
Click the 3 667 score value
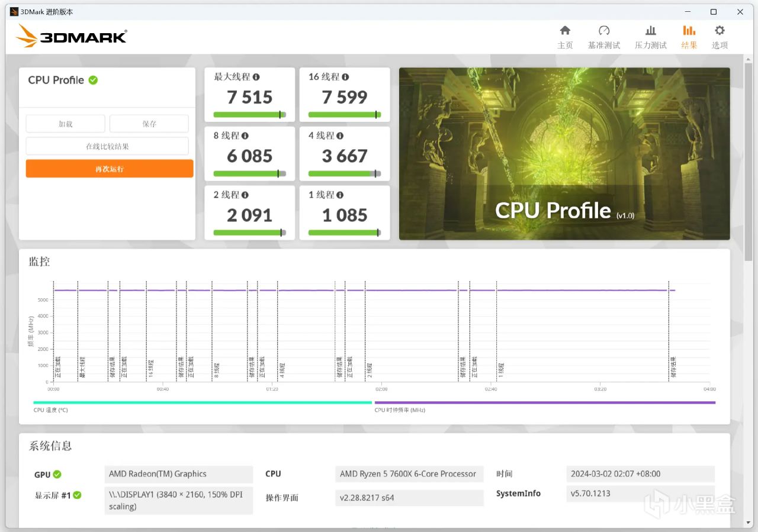(345, 156)
